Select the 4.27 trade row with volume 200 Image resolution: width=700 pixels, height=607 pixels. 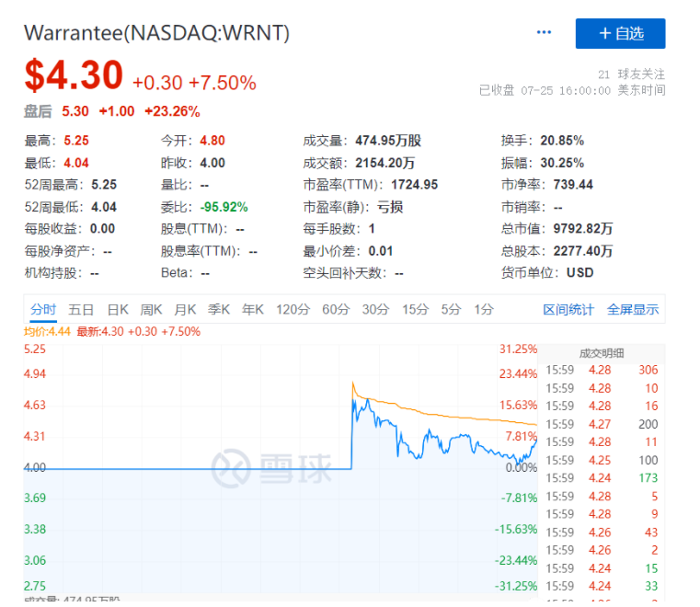coord(602,424)
